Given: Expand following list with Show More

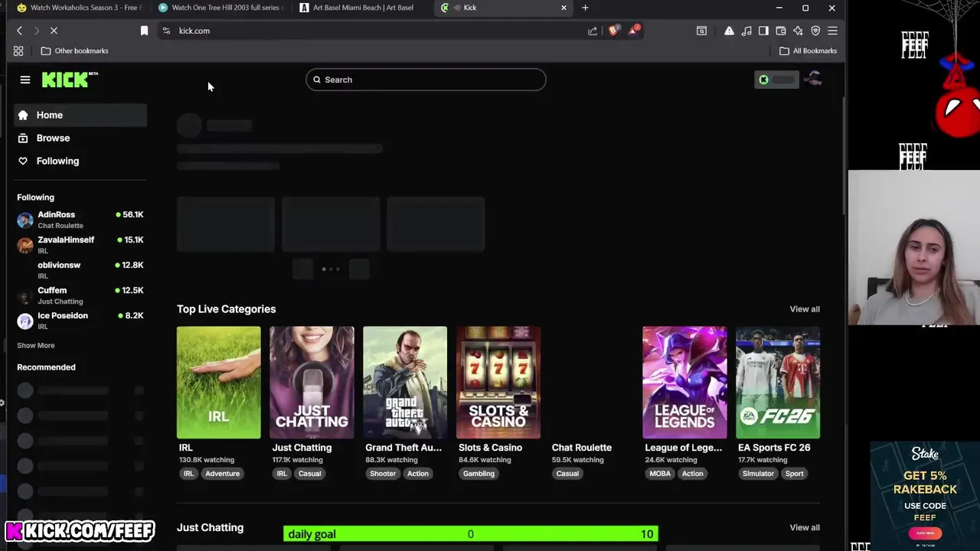Looking at the screenshot, I should 36,345.
